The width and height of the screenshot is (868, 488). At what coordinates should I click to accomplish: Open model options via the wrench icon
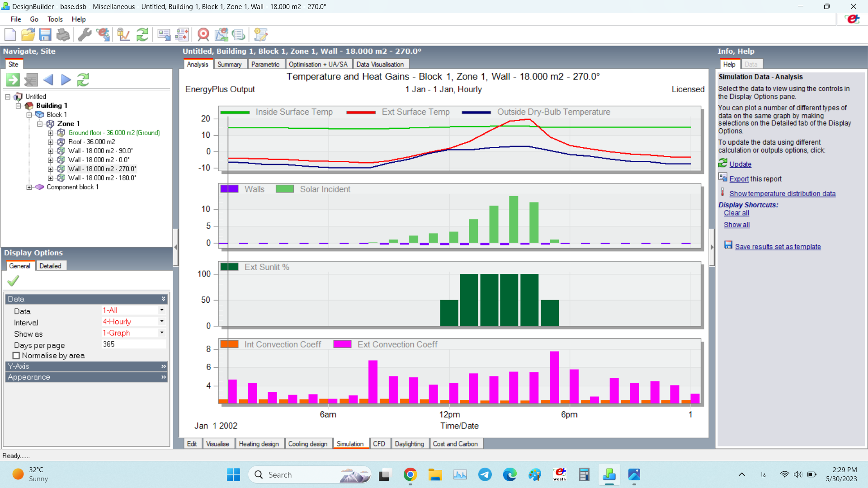[x=85, y=35]
